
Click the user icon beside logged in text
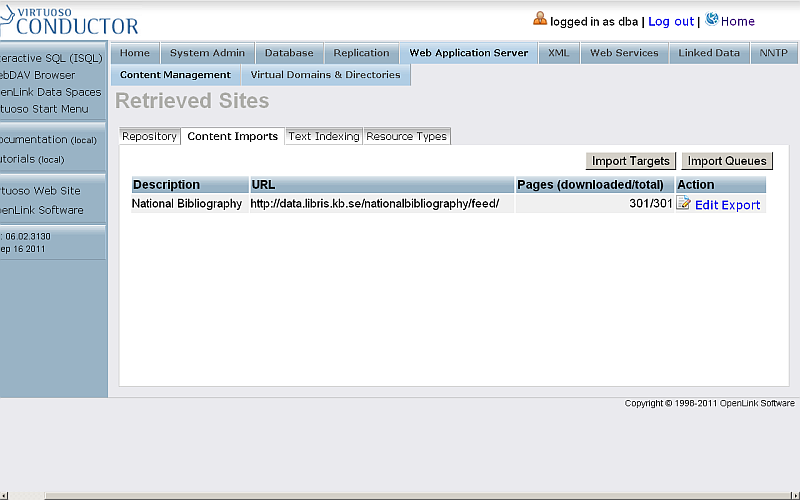(x=540, y=19)
